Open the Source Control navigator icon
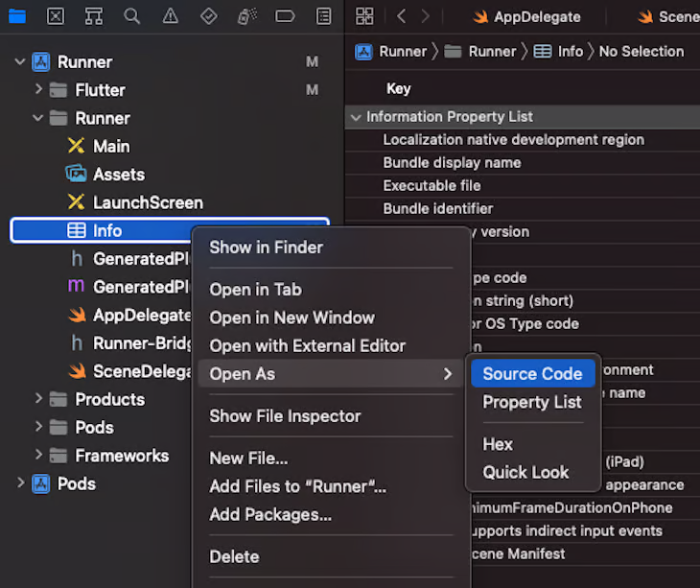 [x=56, y=16]
